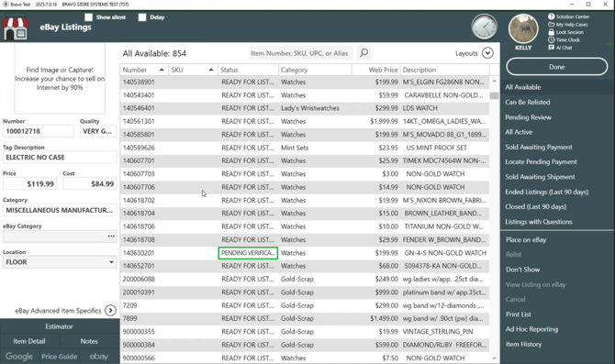Open Google lookup button

tap(19, 357)
